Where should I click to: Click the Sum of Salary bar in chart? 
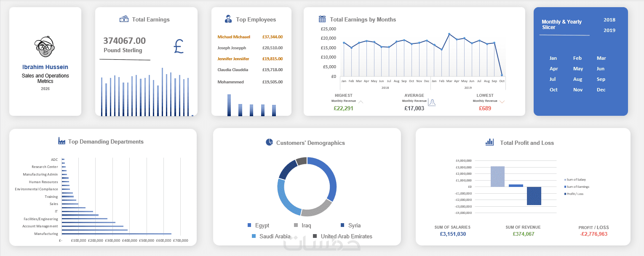click(x=497, y=176)
